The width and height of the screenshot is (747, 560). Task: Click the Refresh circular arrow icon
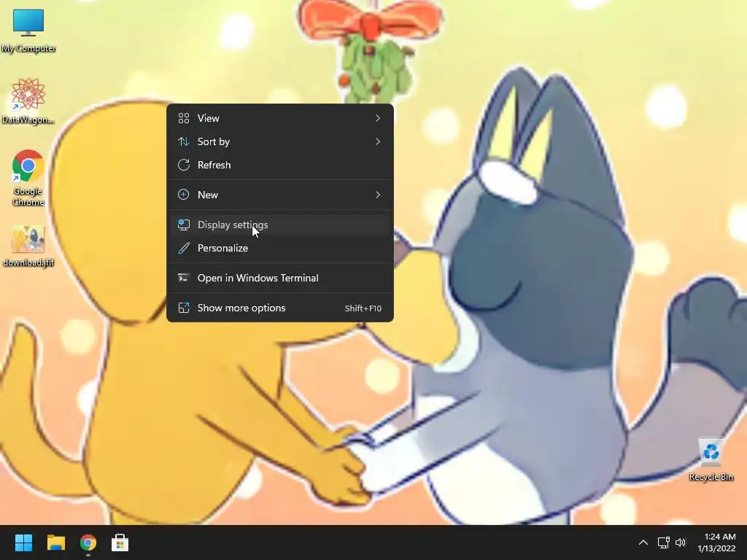(x=183, y=165)
